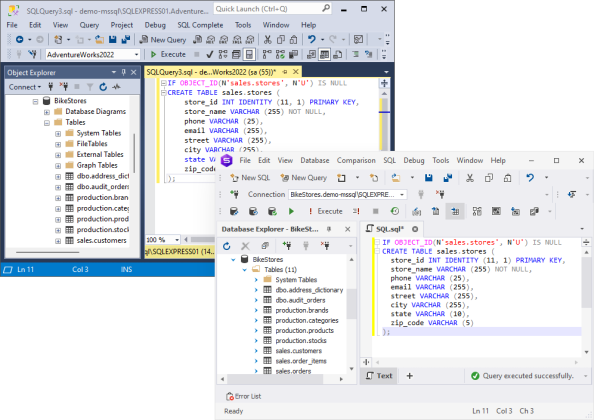Click New SQL button in dbForge
594x420 pixels.
tap(250, 178)
